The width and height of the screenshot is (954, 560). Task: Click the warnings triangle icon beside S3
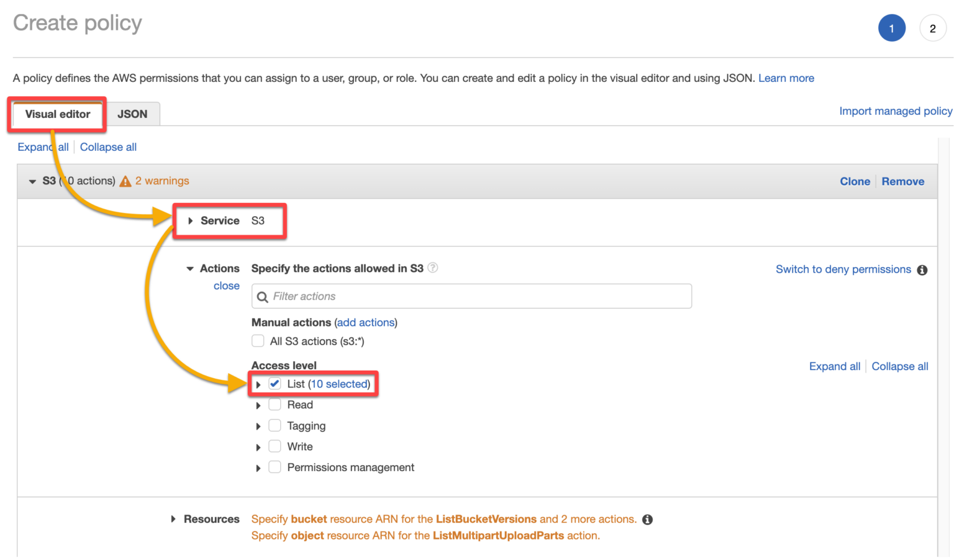(x=126, y=181)
